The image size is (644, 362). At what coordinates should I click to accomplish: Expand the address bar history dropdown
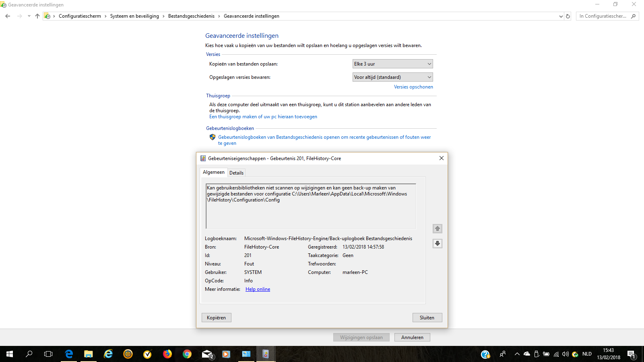[x=561, y=16]
